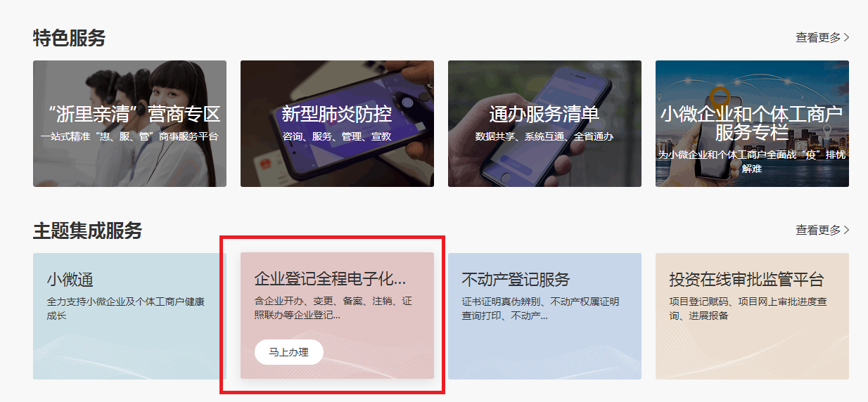Select the 小微通 service card
Viewport: 868px width, 402px height.
tap(129, 316)
